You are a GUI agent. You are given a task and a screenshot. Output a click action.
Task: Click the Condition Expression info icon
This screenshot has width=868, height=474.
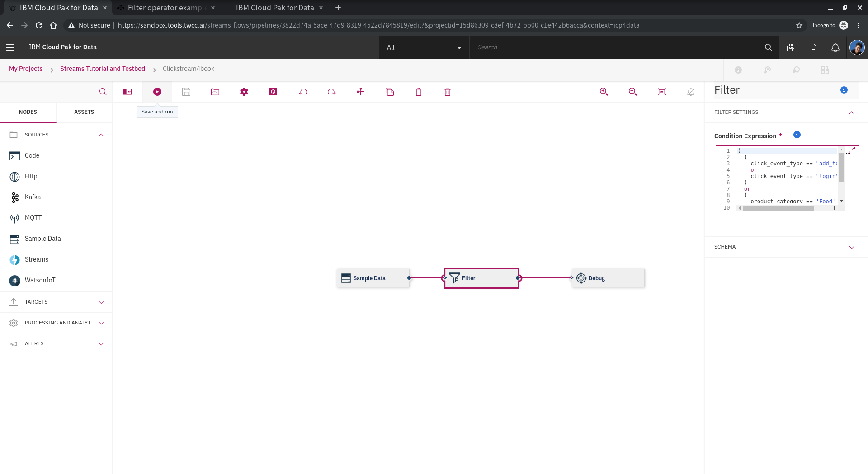[x=797, y=135]
